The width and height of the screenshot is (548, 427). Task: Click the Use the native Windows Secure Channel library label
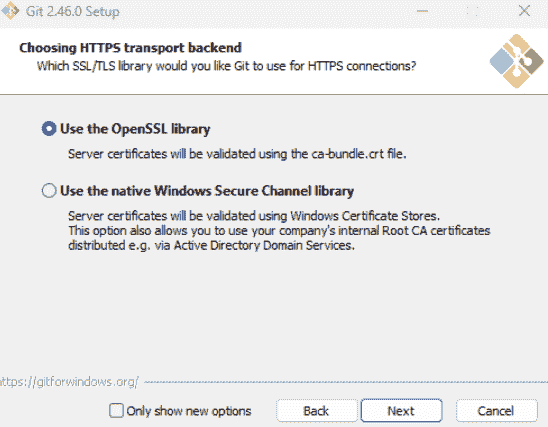click(207, 191)
